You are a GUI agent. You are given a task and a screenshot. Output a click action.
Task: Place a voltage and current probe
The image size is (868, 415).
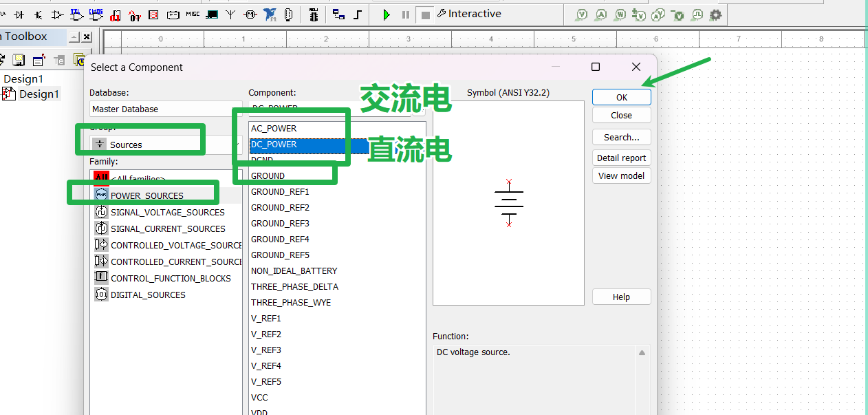coord(658,14)
